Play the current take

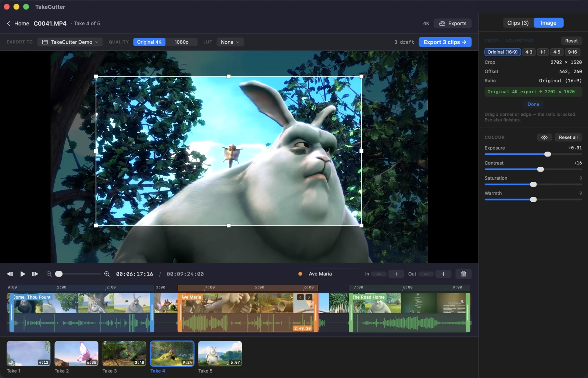point(23,274)
